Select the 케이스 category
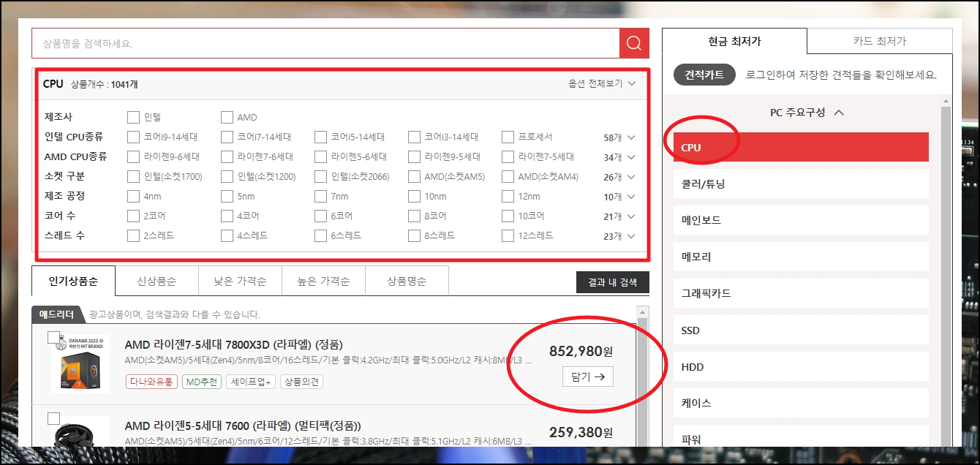 (x=801, y=403)
